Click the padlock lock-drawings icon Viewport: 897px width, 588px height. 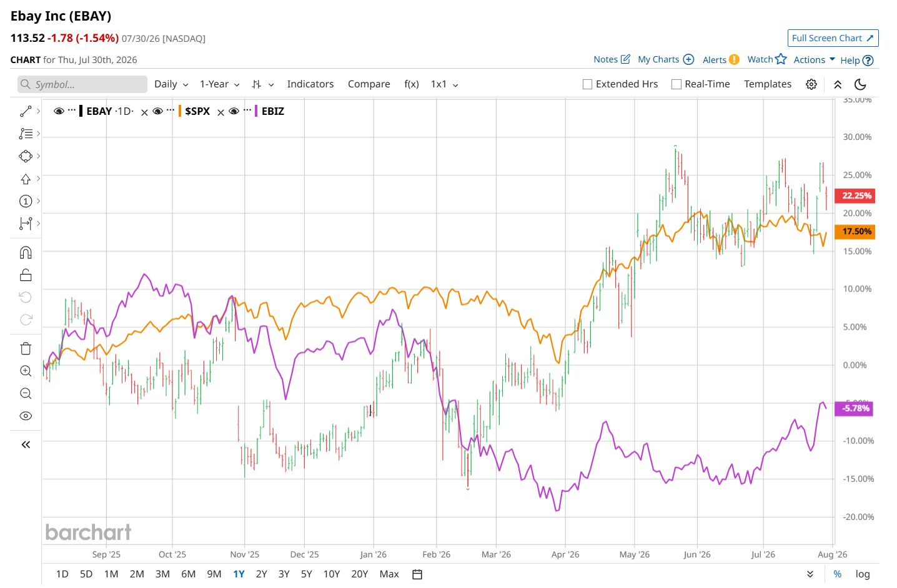click(26, 275)
